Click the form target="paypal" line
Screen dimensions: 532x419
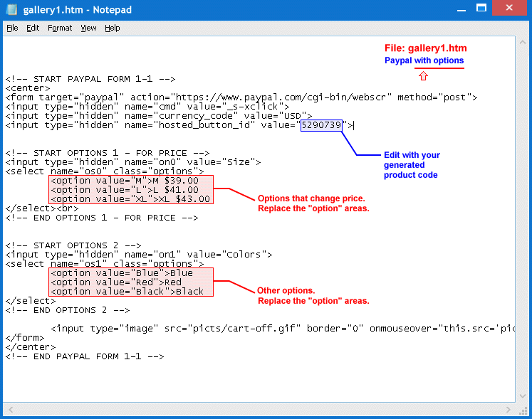point(241,97)
